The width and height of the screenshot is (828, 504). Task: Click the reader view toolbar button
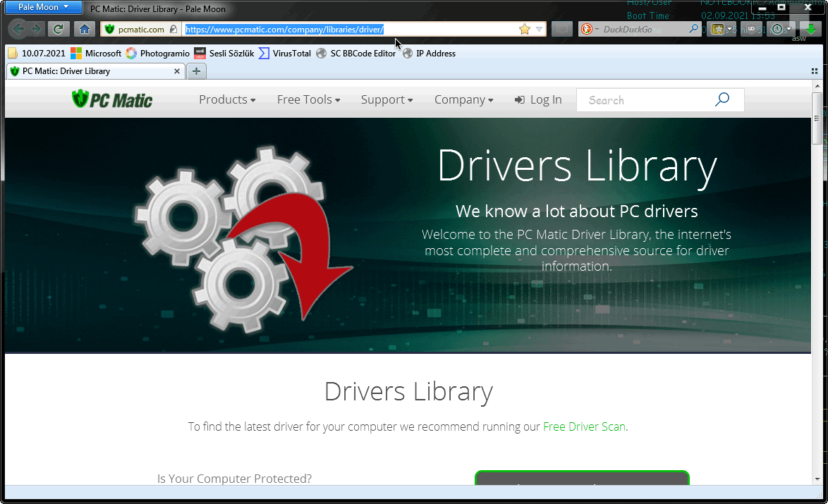coord(562,29)
